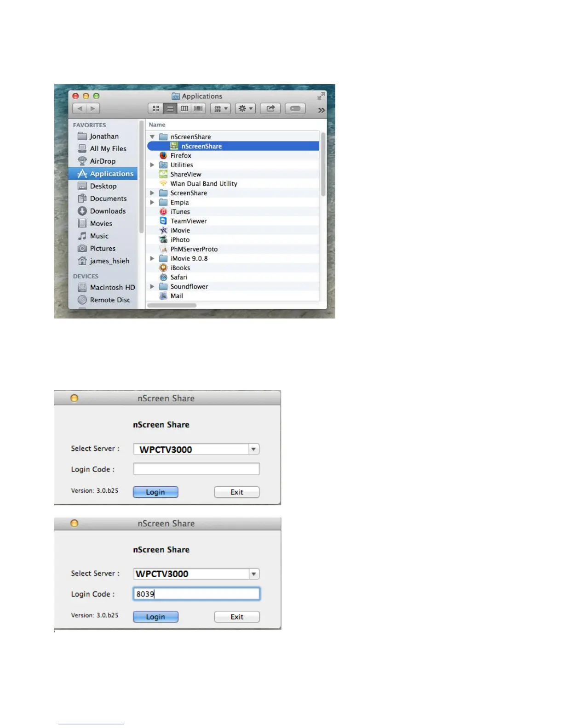
Task: Open Pictures from the sidebar
Action: tap(103, 248)
